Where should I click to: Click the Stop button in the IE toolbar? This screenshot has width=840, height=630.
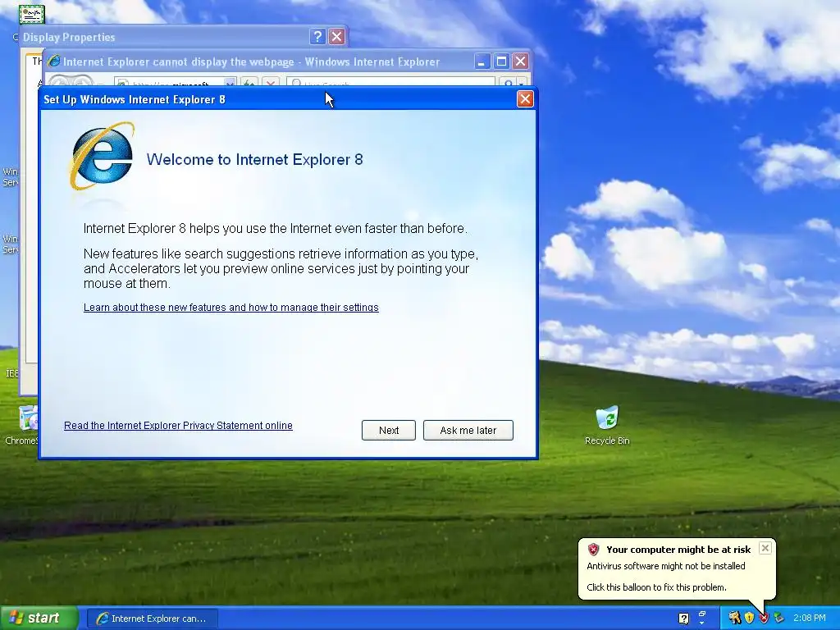click(271, 83)
